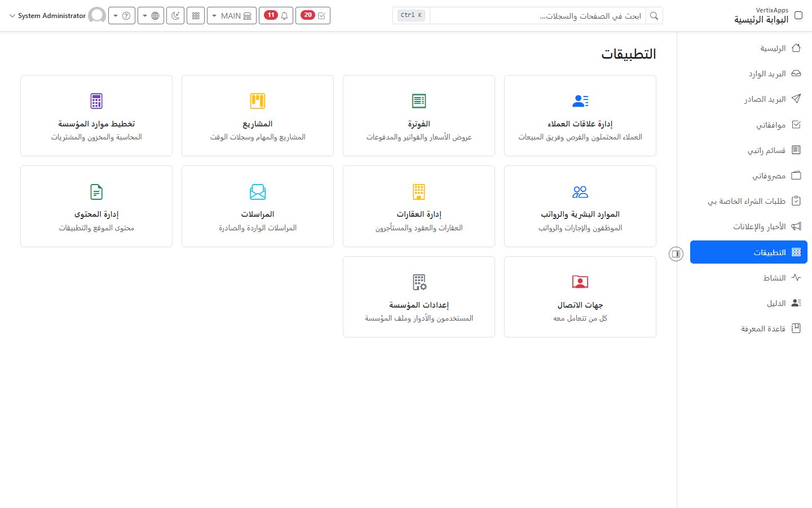812x508 pixels.
Task: Click the book icon for قاعدة المعرفة
Action: [796, 329]
